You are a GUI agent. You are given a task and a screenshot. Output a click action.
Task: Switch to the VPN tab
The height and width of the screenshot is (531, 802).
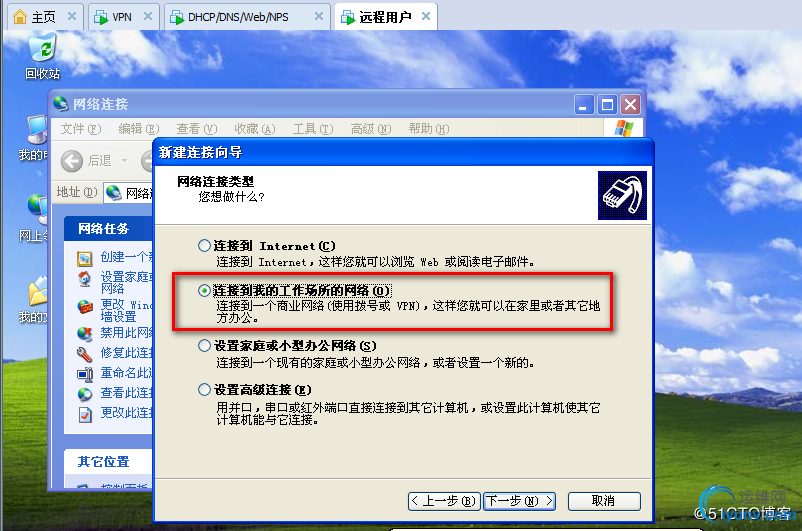point(124,17)
